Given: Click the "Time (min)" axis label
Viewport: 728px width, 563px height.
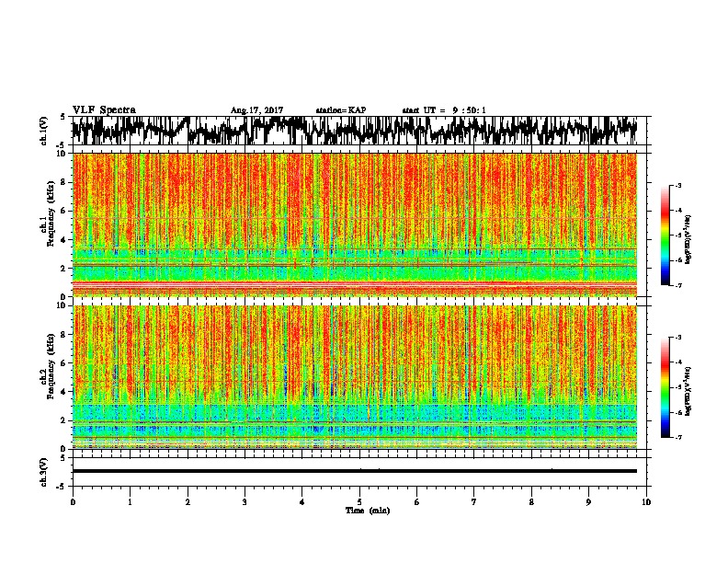Looking at the screenshot, I should [x=368, y=511].
